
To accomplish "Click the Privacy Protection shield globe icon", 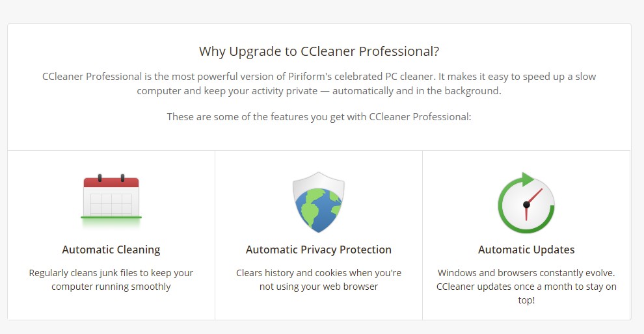I will (x=318, y=202).
